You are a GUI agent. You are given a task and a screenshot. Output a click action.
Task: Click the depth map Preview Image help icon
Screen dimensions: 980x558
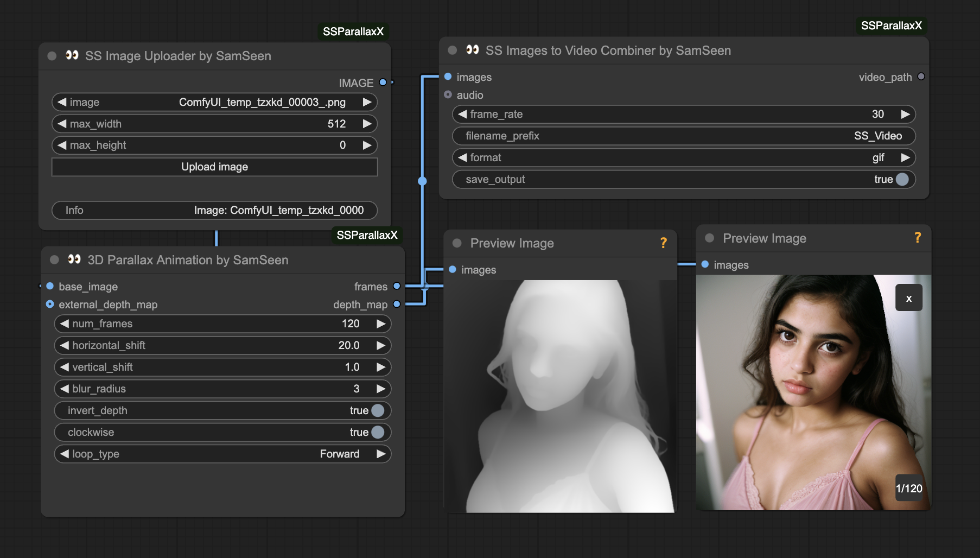(663, 243)
